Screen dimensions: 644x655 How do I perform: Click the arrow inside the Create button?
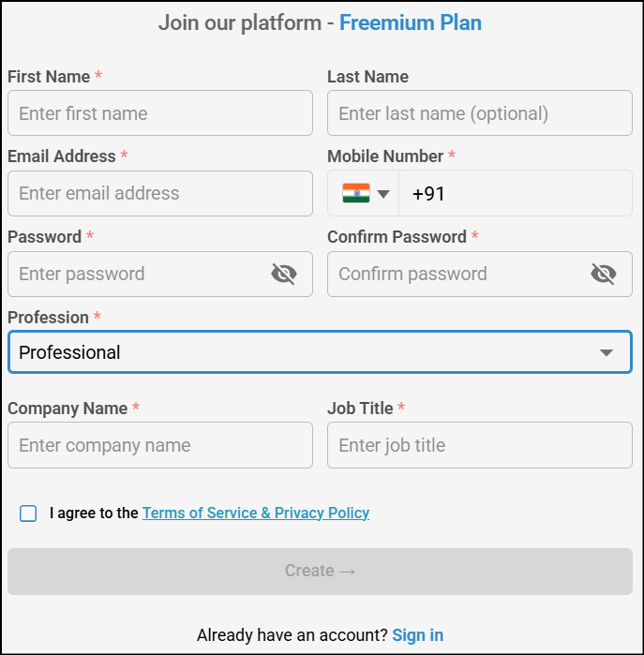tap(348, 571)
